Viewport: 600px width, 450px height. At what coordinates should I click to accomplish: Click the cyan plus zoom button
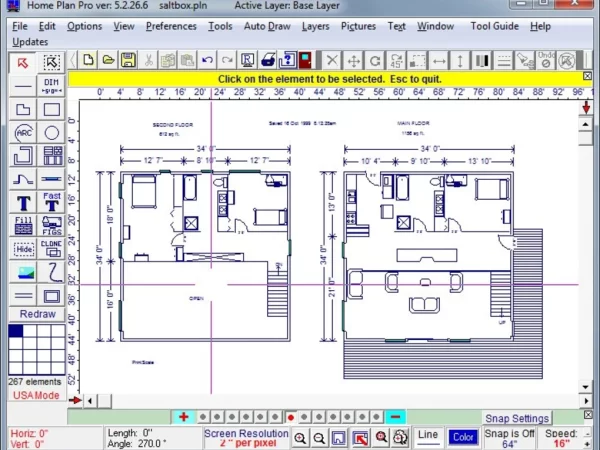(184, 417)
